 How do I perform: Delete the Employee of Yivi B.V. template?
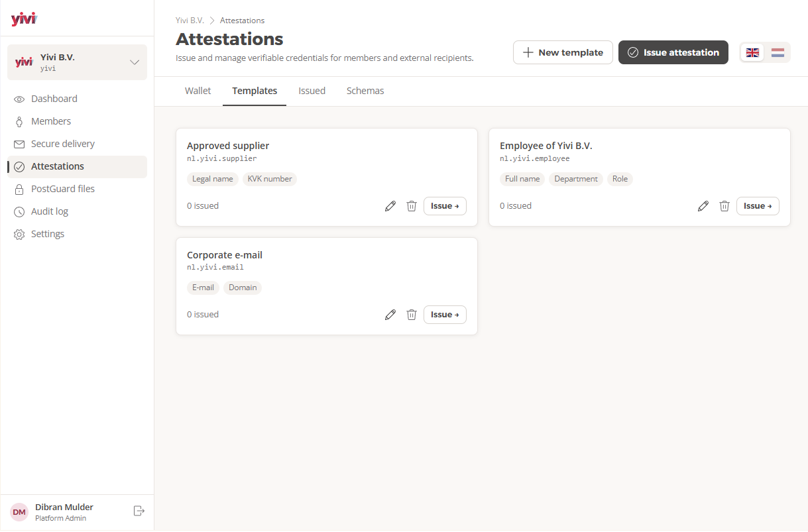[724, 206]
